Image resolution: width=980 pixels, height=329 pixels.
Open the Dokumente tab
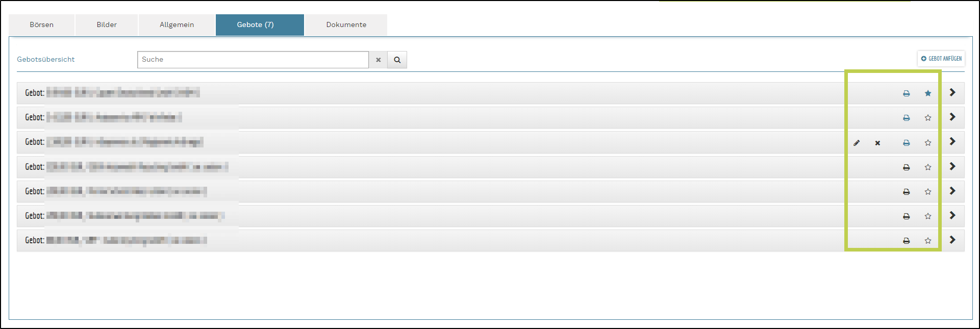[x=346, y=25]
